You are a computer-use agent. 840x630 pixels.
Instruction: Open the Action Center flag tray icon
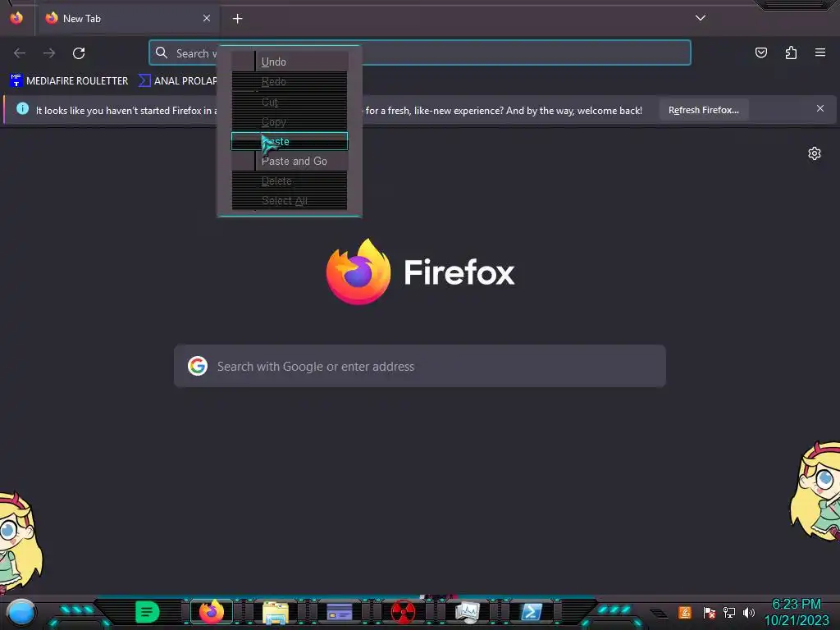tap(709, 612)
